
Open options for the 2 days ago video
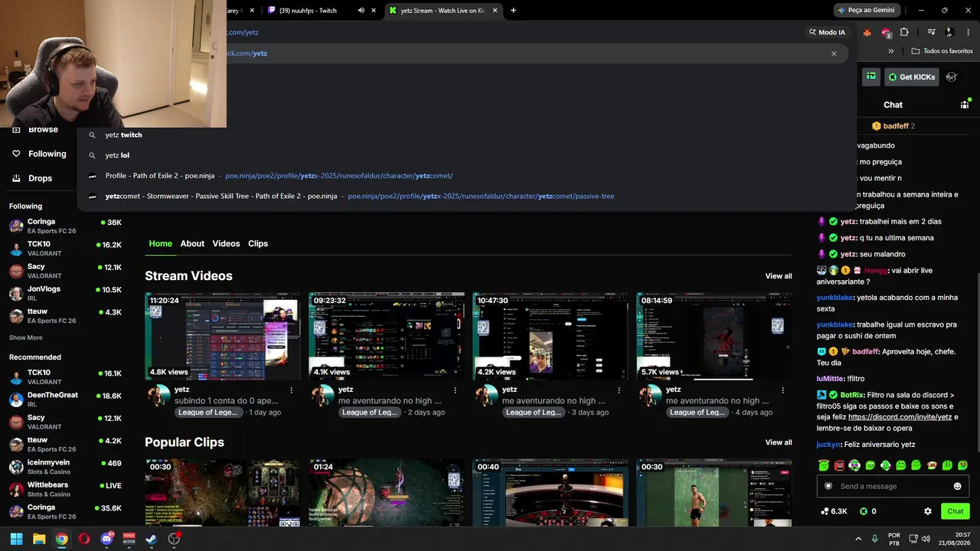pyautogui.click(x=455, y=390)
